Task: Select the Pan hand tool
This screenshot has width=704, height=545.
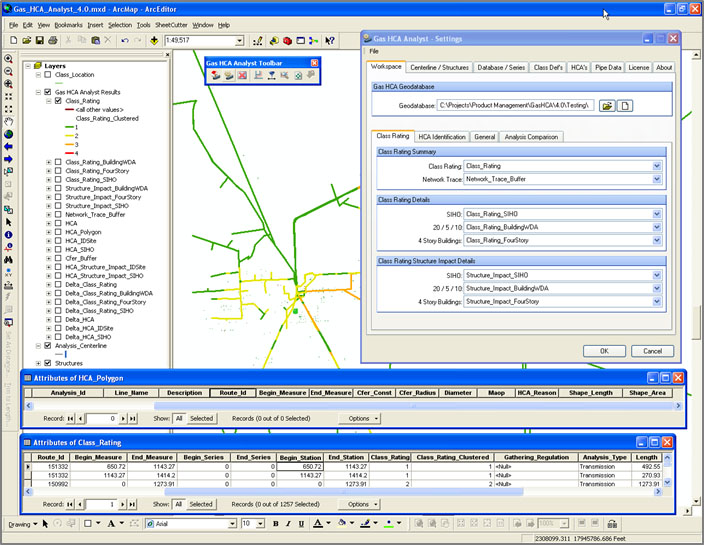Action: pyautogui.click(x=8, y=122)
